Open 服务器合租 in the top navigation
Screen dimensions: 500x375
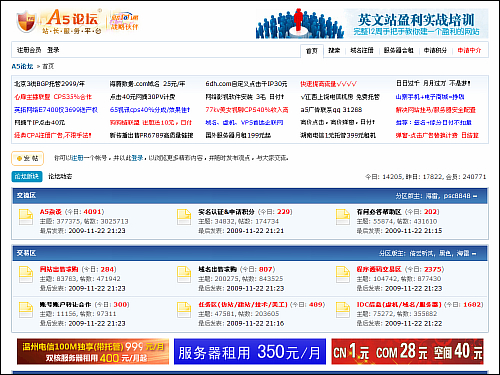398,50
